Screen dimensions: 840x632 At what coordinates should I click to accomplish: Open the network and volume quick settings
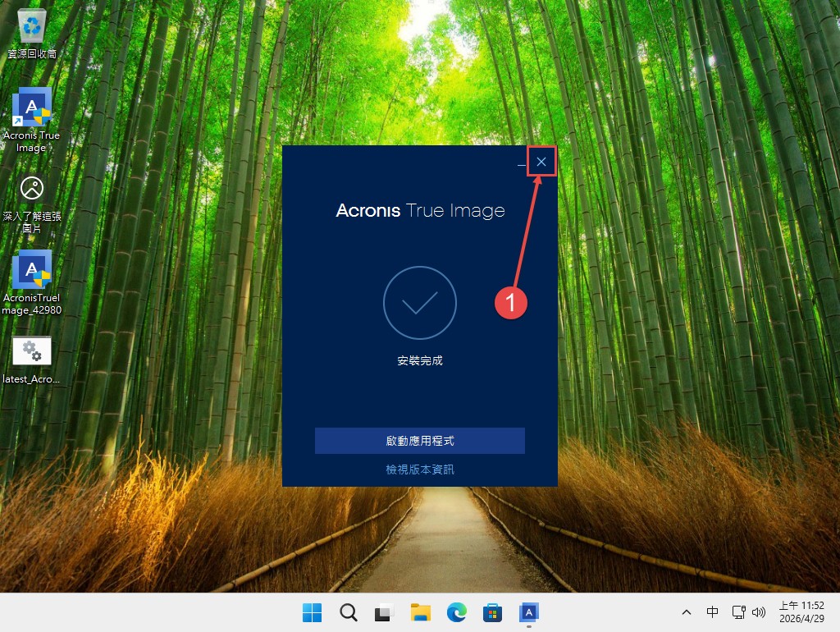[748, 612]
